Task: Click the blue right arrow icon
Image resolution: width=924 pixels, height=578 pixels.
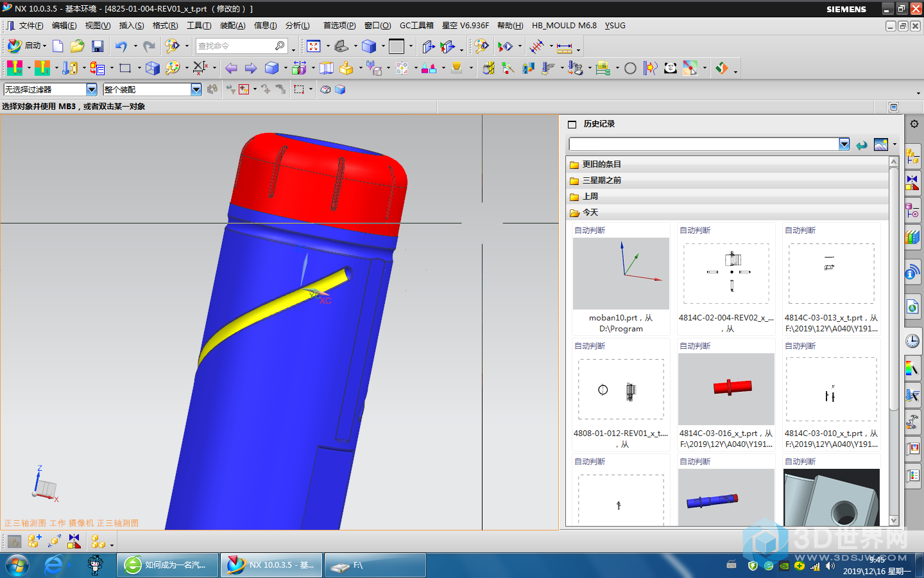Action: point(251,68)
